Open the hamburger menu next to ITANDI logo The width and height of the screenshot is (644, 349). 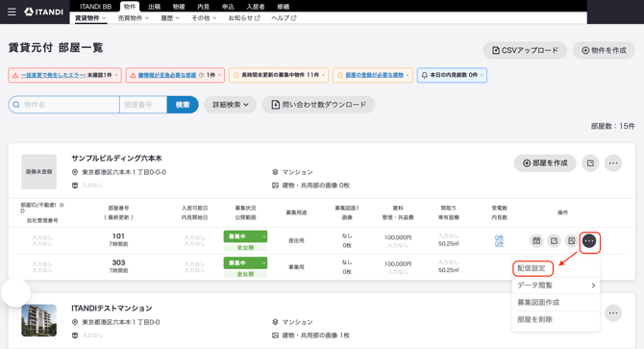[12, 12]
